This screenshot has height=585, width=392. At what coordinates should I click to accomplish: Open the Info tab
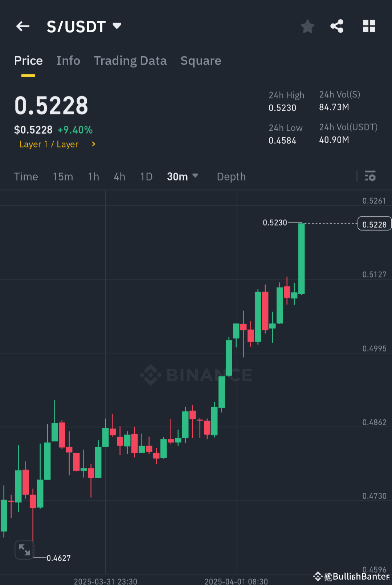tap(68, 61)
